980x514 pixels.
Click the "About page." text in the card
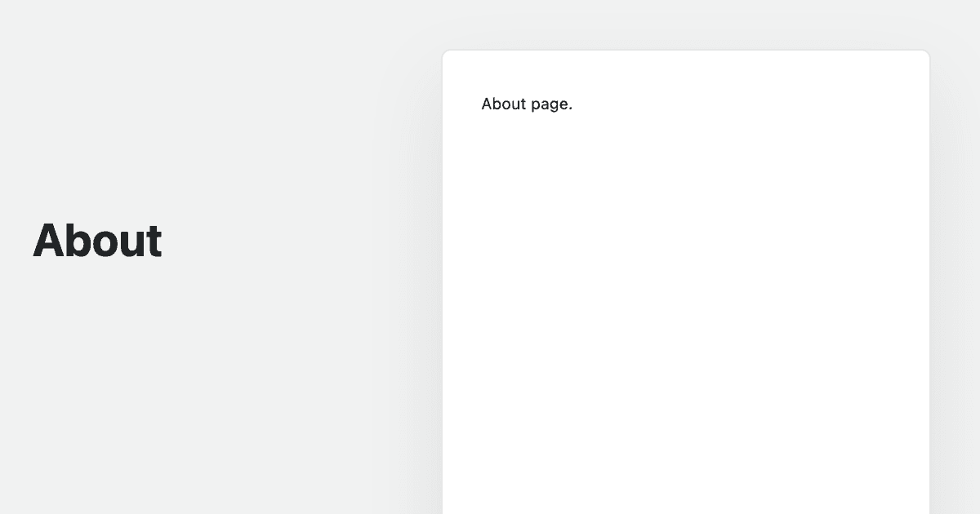click(x=527, y=104)
